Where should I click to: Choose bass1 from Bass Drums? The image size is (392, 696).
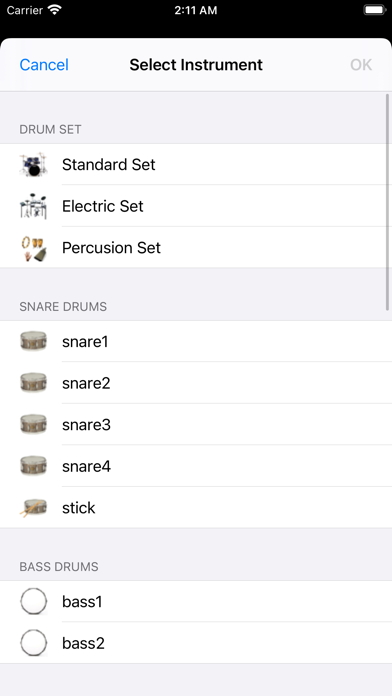196,601
